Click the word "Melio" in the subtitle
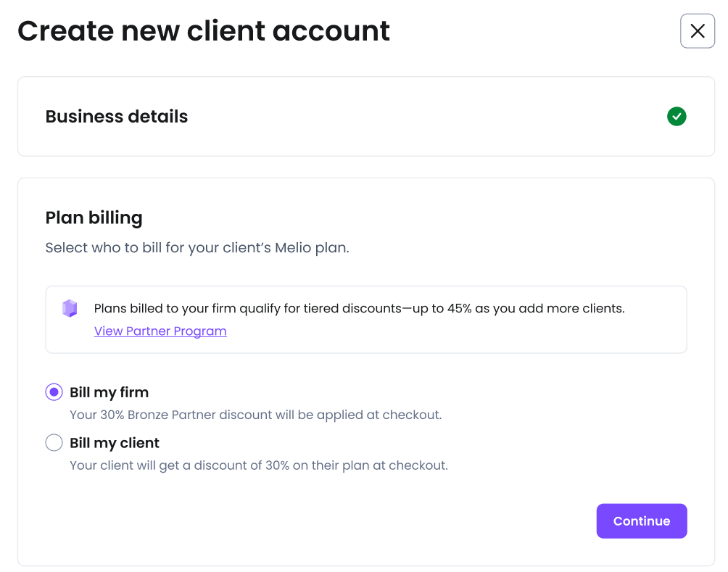The image size is (728, 572). pyautogui.click(x=293, y=248)
